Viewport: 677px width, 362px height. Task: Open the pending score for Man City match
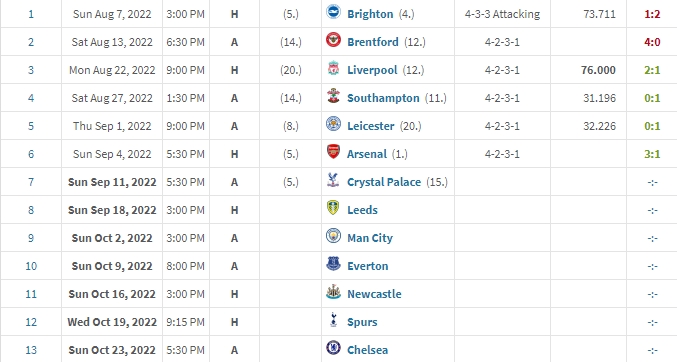point(652,238)
